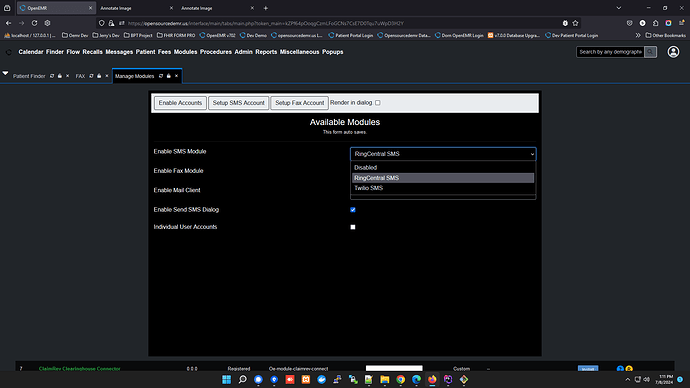Screen dimensions: 690x388
Task: Open the Popups menu
Action: [x=333, y=52]
